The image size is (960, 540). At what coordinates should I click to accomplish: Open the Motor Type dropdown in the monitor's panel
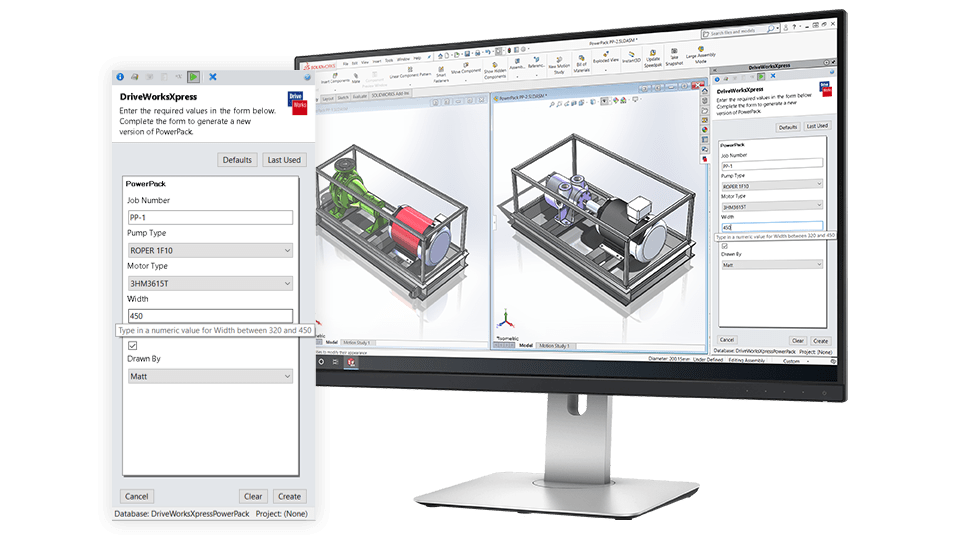point(771,206)
